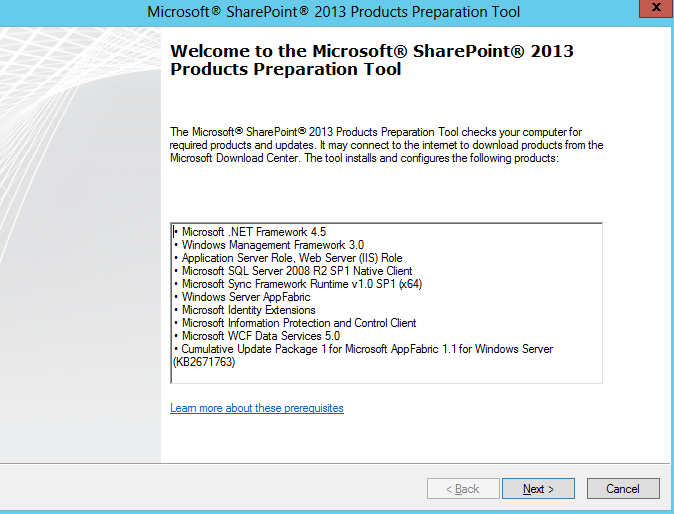
Task: Open Learn more about these prerequisites link
Action: (257, 408)
